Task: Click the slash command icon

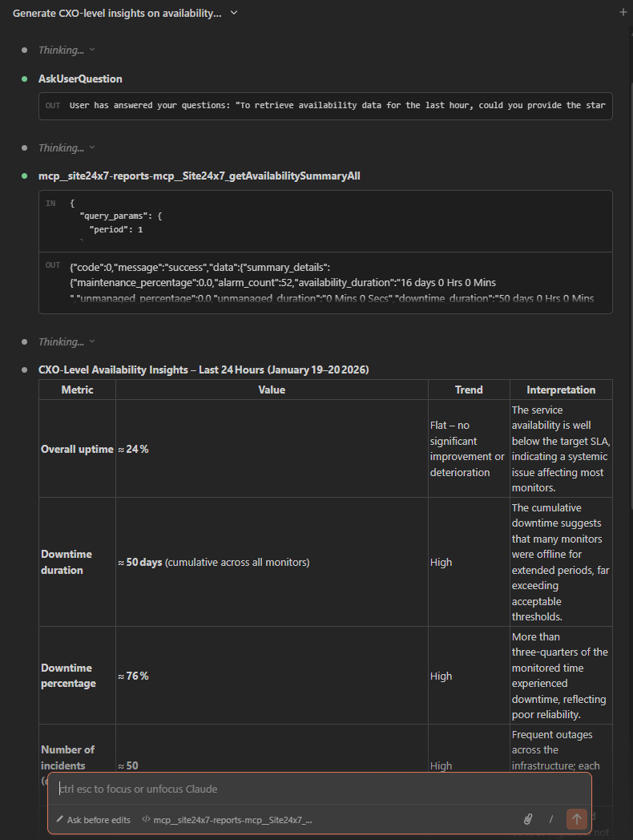Action: click(551, 819)
